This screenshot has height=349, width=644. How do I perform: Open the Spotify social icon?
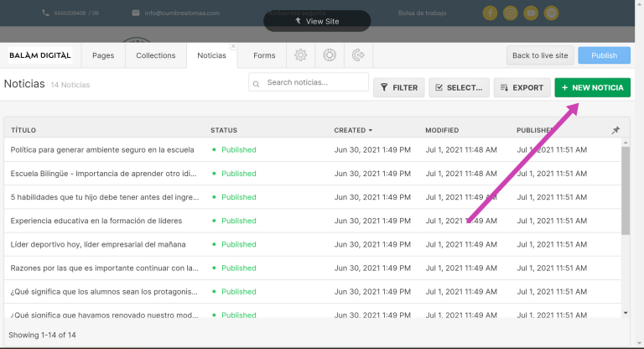pyautogui.click(x=551, y=13)
